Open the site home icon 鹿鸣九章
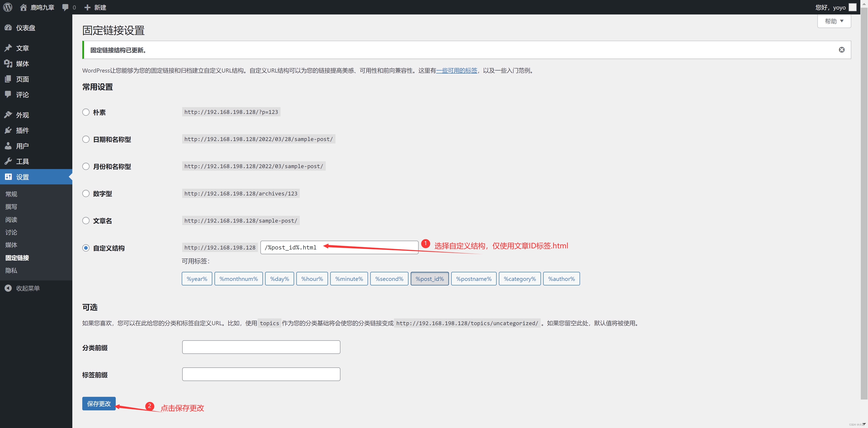 point(23,7)
